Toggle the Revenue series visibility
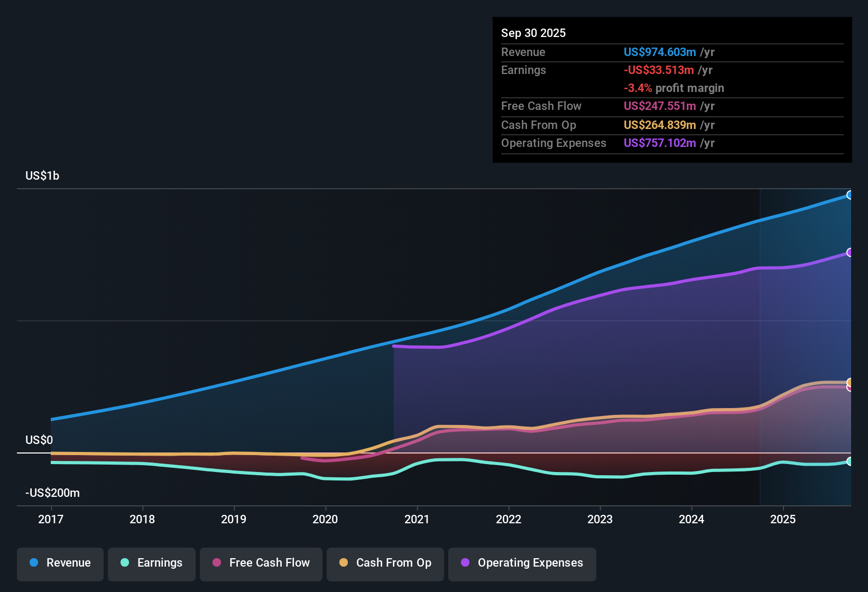Viewport: 868px width, 592px height. tap(60, 563)
